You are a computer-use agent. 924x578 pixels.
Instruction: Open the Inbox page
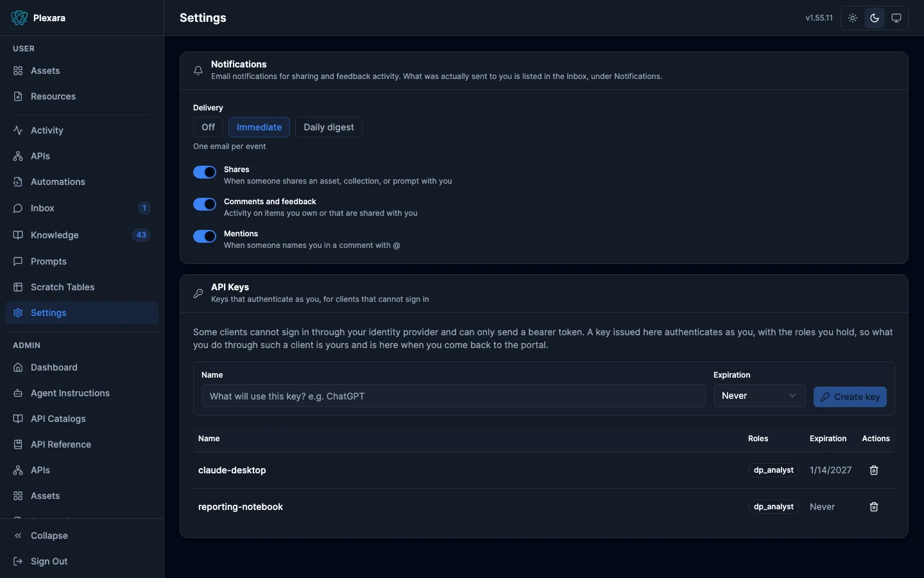(x=81, y=208)
